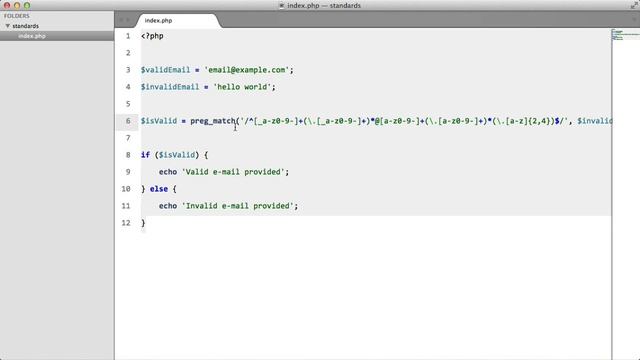Toggle fullscreen with the title bar arrows icon
The height and width of the screenshot is (360, 640).
pyautogui.click(x=635, y=5)
